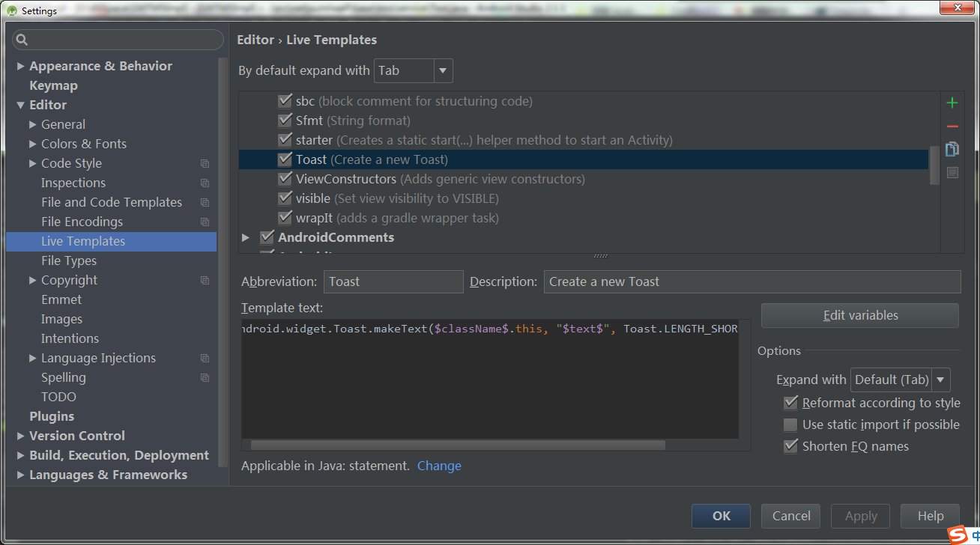
Task: Select File Types in the settings tree
Action: (69, 261)
